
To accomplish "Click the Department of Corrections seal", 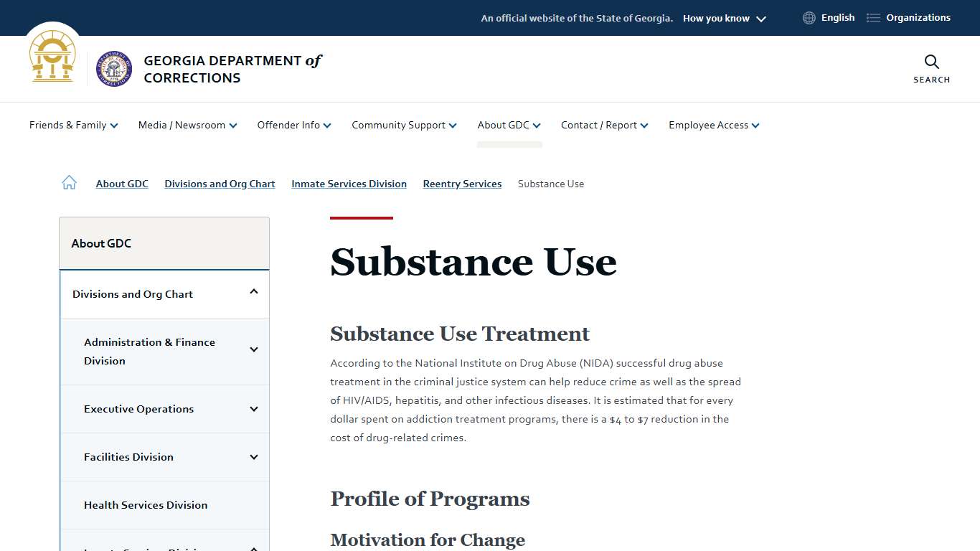I will (x=113, y=68).
